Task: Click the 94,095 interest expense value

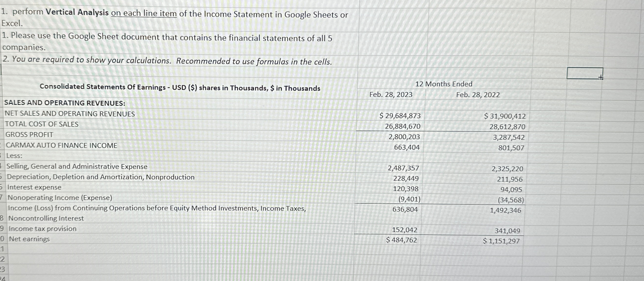Action: coord(511,190)
